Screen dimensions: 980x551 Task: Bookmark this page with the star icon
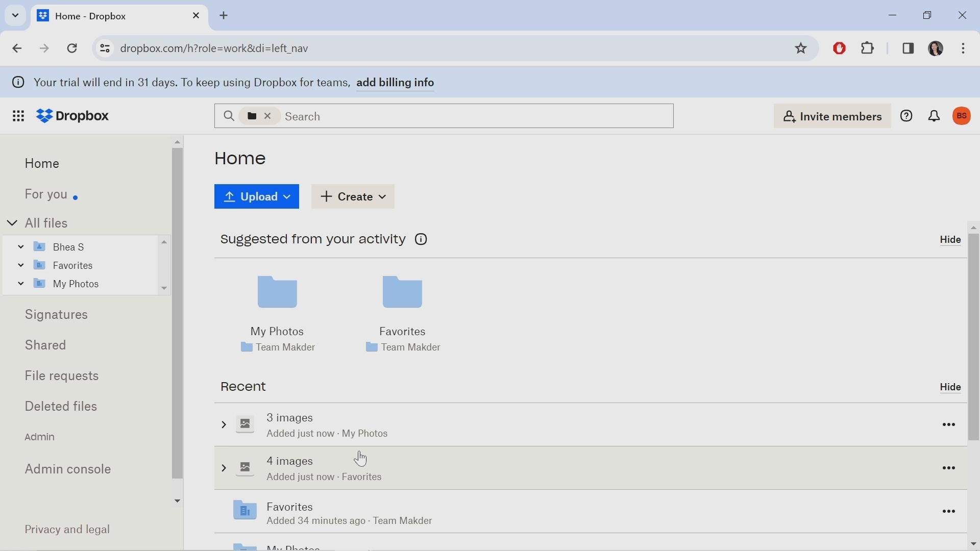pos(801,48)
